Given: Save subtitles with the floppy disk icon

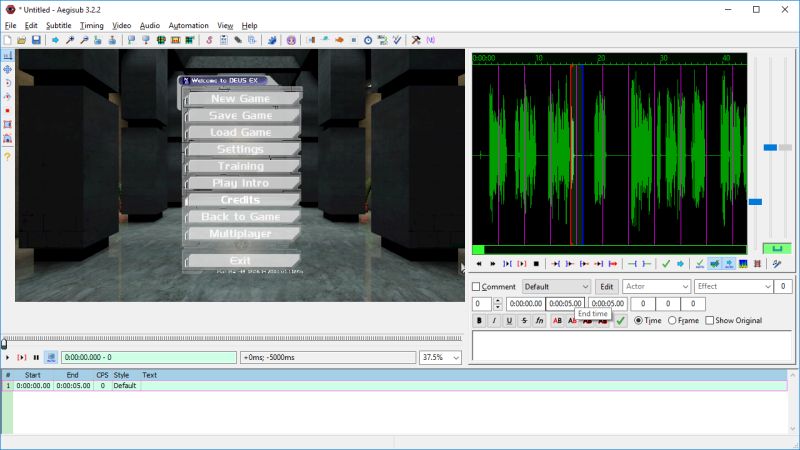Looking at the screenshot, I should [36, 40].
